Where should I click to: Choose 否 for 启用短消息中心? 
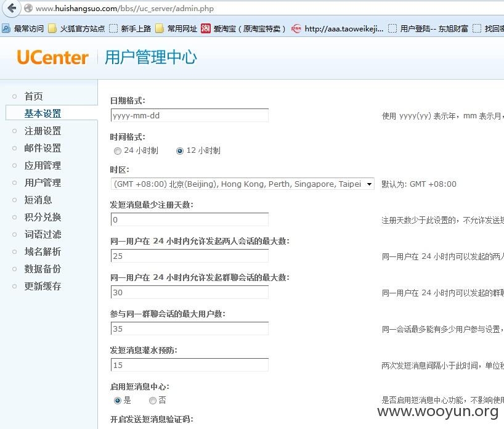point(153,401)
